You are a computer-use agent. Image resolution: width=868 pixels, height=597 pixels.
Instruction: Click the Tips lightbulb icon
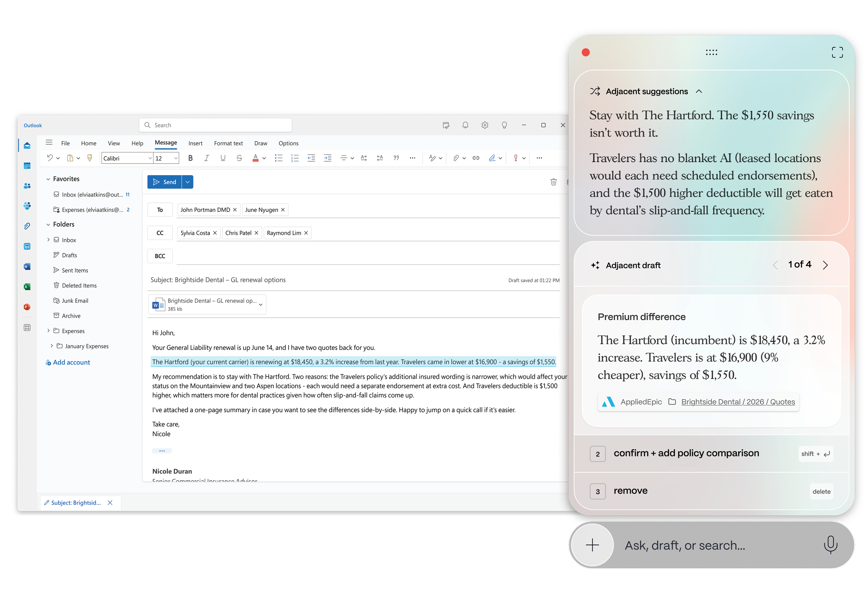pos(504,125)
